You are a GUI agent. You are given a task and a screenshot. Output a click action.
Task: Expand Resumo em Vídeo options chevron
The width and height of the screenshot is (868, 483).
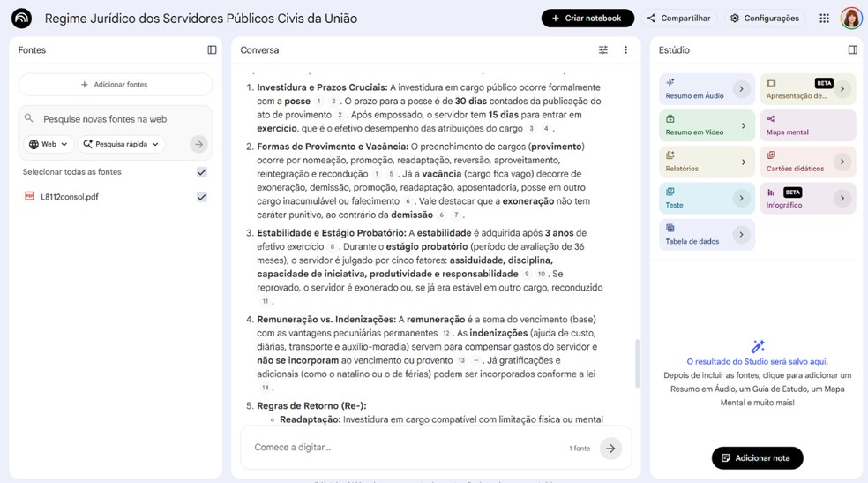[743, 125]
